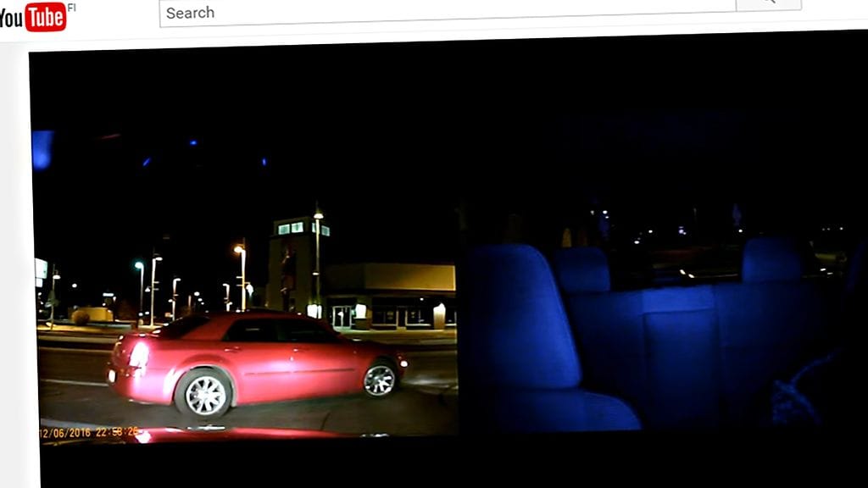Click the FI country code beside the logo
This screenshot has width=868, height=488.
[x=72, y=7]
